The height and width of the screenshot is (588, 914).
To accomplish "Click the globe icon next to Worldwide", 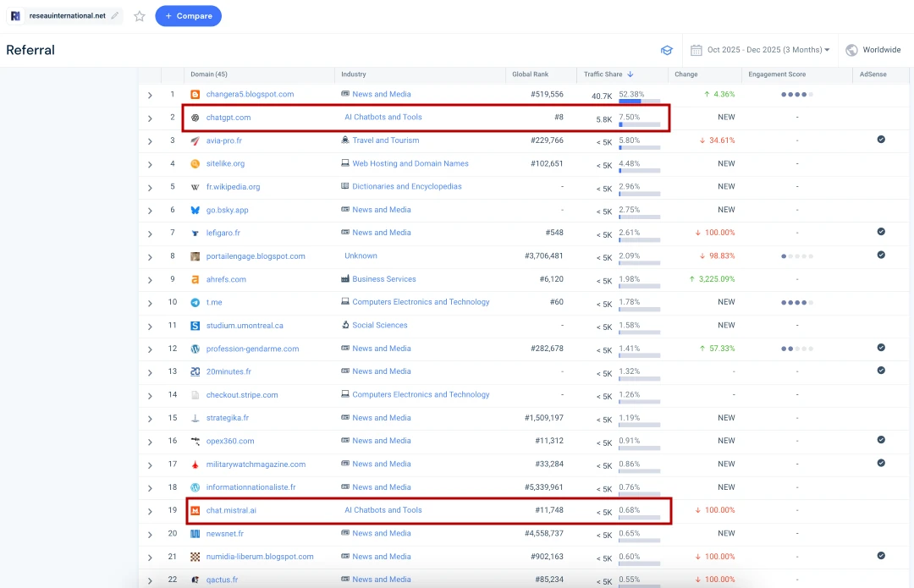I will pos(851,50).
